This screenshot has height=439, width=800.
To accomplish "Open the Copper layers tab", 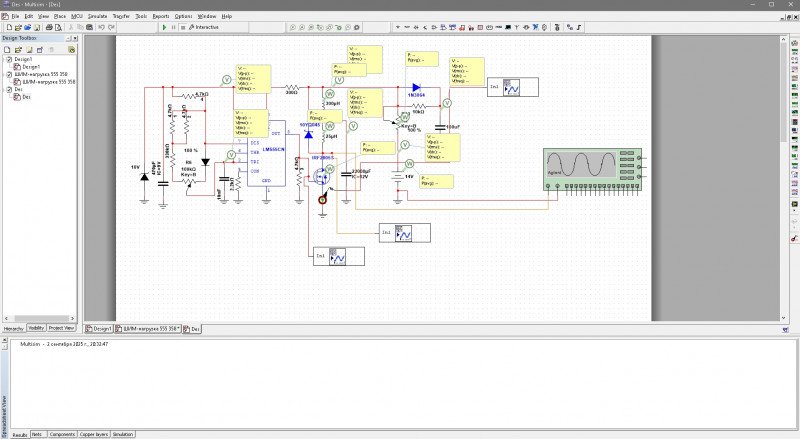I will [x=92, y=434].
